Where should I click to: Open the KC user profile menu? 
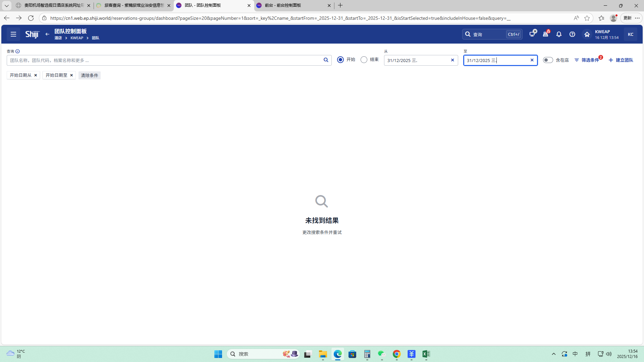pos(630,34)
